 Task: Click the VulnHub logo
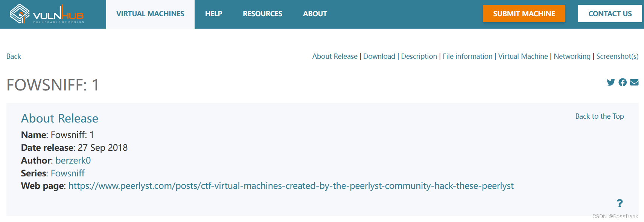pyautogui.click(x=47, y=14)
